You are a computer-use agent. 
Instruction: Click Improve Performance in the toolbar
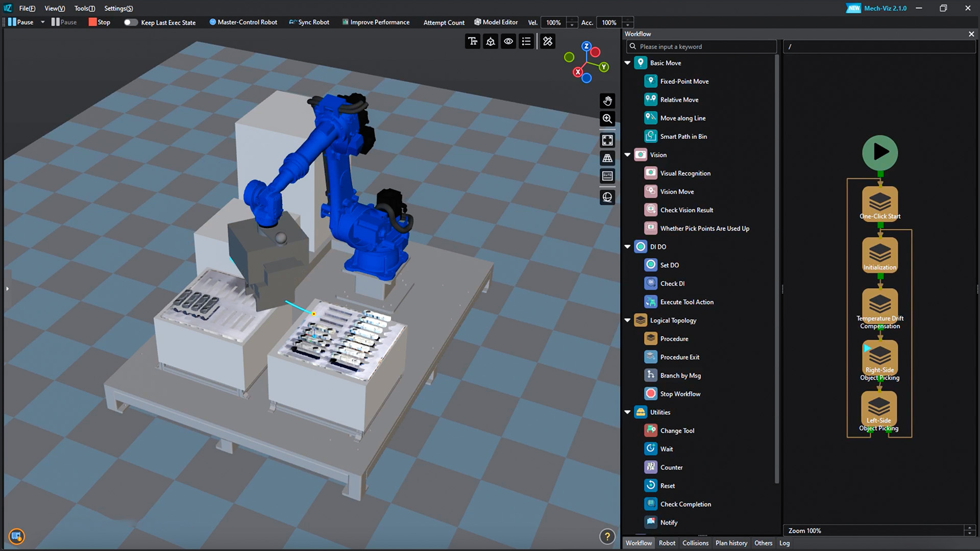pyautogui.click(x=376, y=22)
